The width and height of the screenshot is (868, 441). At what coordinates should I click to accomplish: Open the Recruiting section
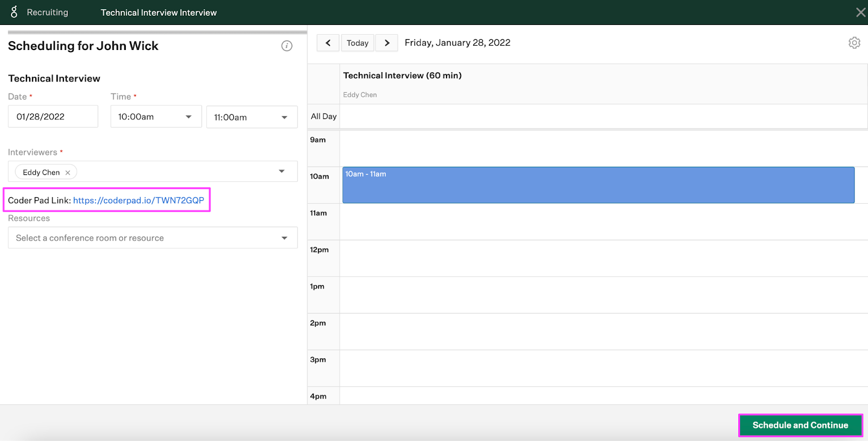coord(48,12)
